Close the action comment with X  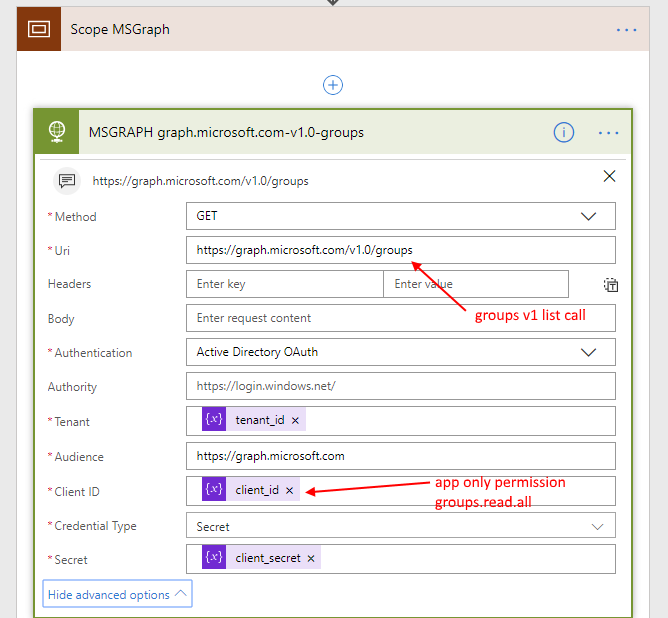coord(610,176)
